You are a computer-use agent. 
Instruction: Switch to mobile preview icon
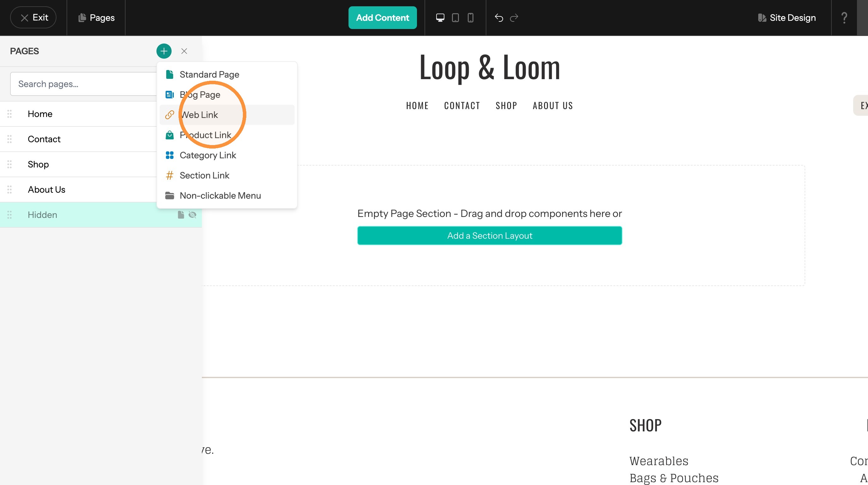coord(470,18)
